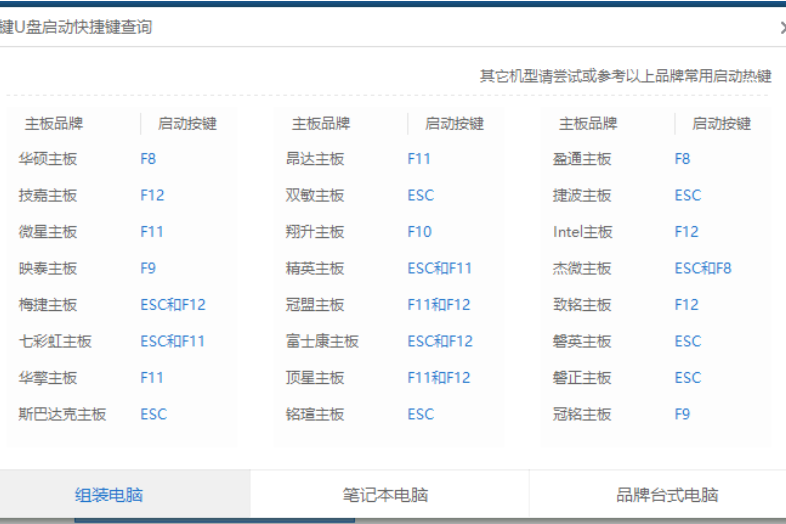
Task: Select the 顶星主板 brand label
Action: [315, 378]
